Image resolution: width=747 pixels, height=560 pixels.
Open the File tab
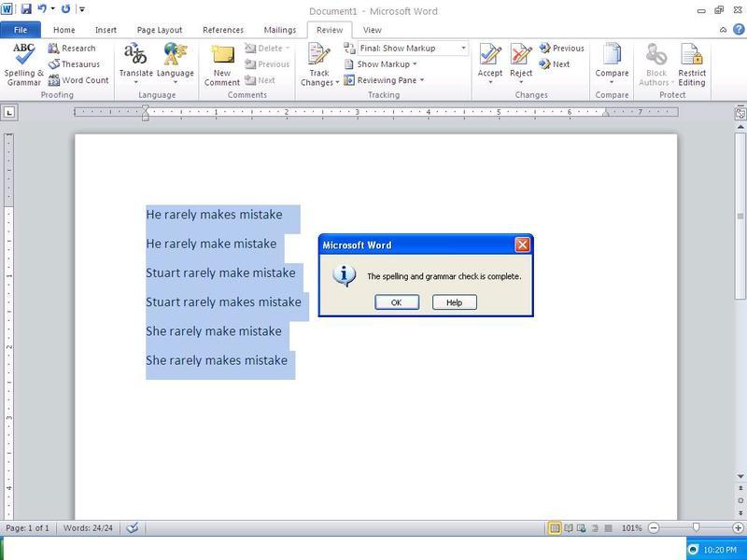click(21, 30)
